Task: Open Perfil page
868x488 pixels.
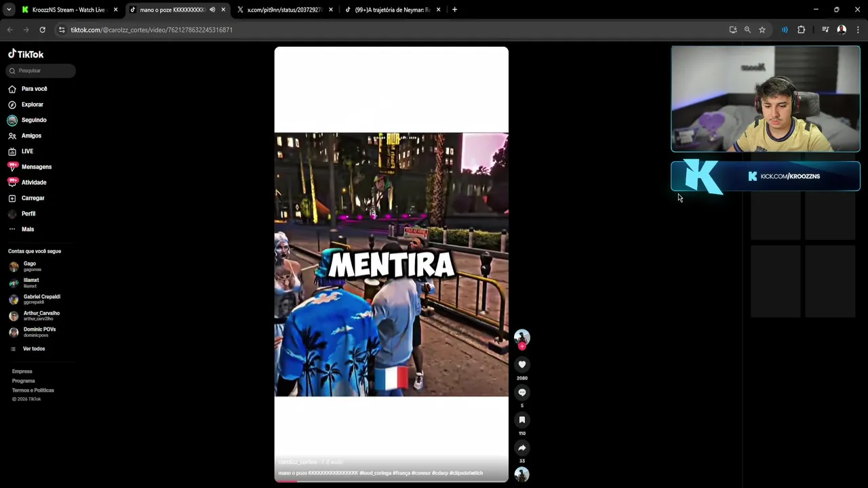Action: pyautogui.click(x=28, y=213)
